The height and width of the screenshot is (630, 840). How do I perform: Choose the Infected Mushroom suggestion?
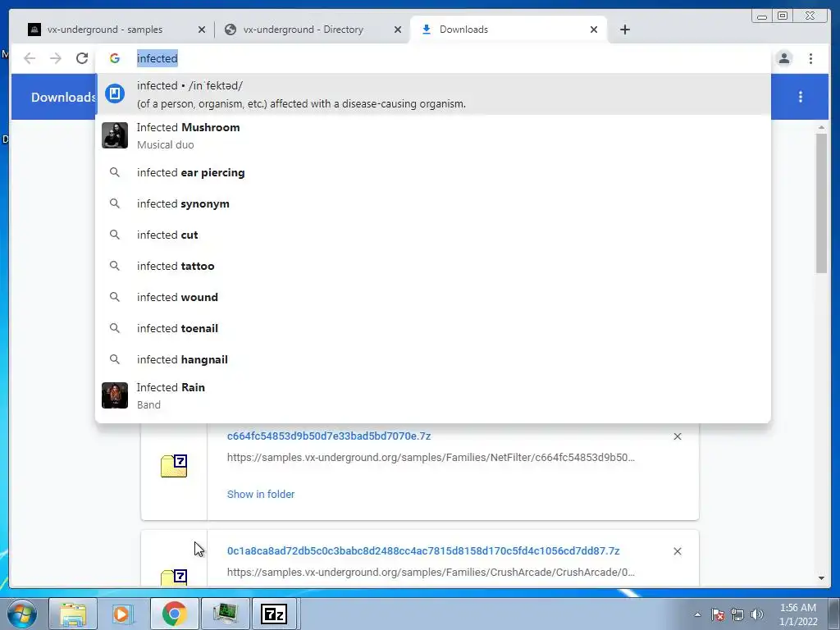coord(433,135)
